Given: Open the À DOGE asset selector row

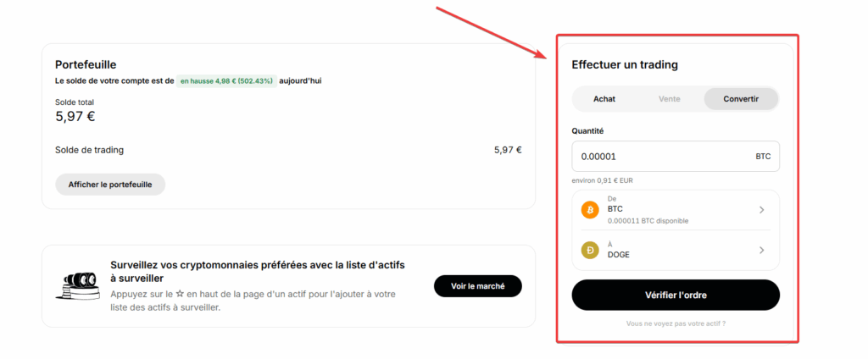Looking at the screenshot, I should point(676,250).
